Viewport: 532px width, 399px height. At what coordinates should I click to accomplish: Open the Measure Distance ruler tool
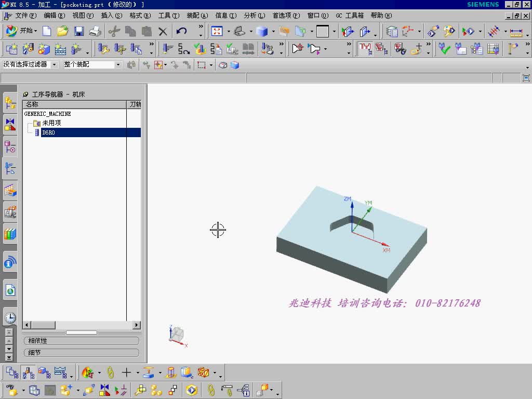click(x=516, y=32)
